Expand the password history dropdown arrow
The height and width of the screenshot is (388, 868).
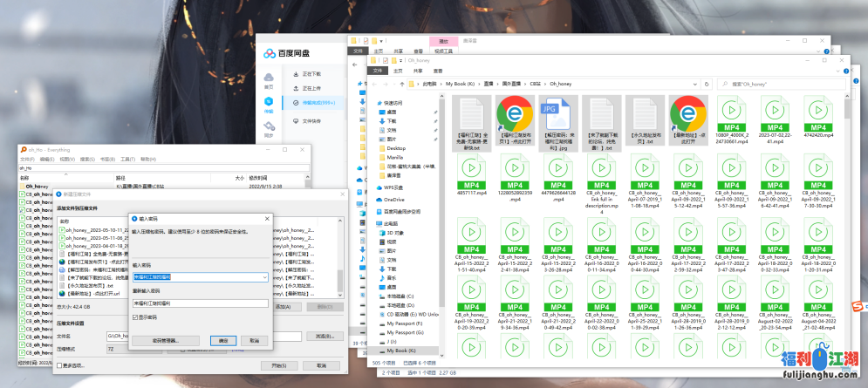[x=264, y=277]
